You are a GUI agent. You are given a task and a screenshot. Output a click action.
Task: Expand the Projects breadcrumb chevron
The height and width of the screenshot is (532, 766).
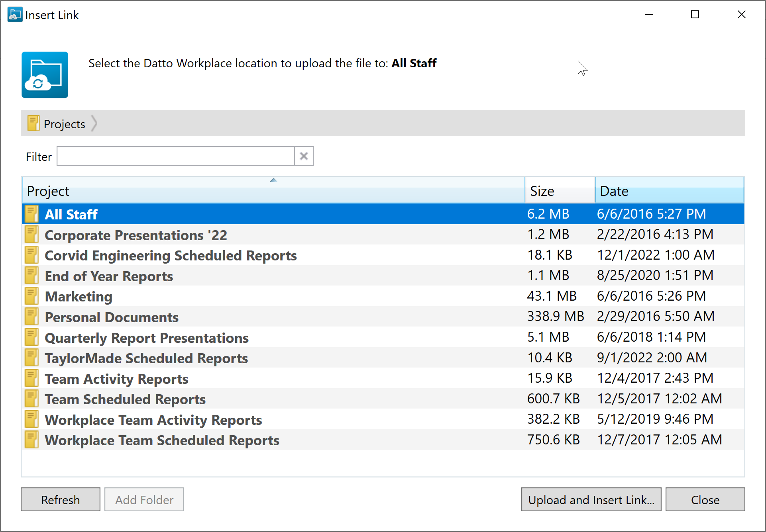(94, 123)
